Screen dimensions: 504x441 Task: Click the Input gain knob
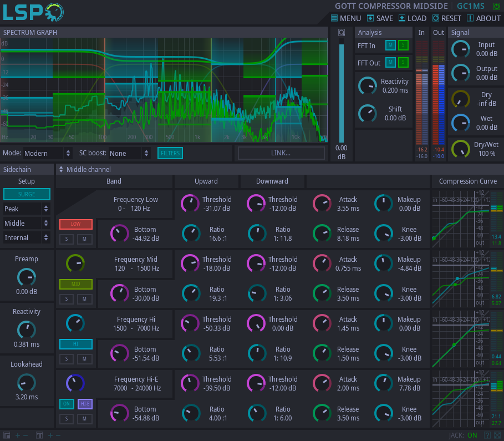coord(461,49)
